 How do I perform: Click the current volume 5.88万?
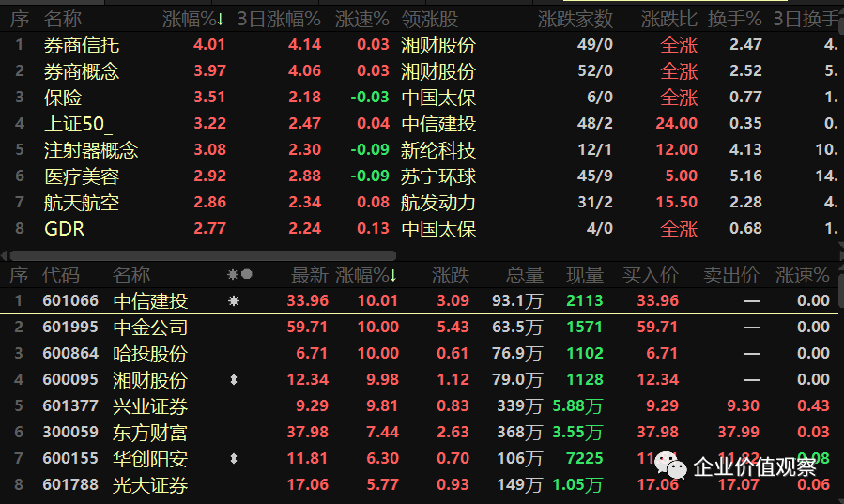[x=577, y=406]
